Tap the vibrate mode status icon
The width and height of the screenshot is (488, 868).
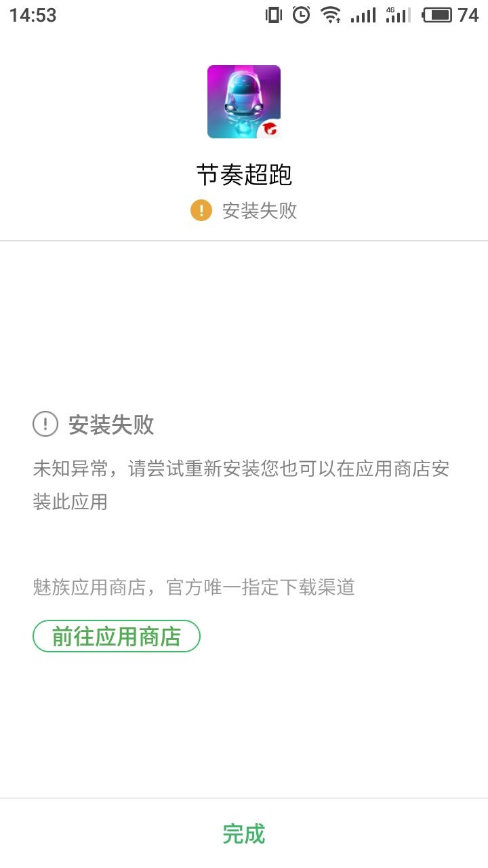pyautogui.click(x=273, y=15)
